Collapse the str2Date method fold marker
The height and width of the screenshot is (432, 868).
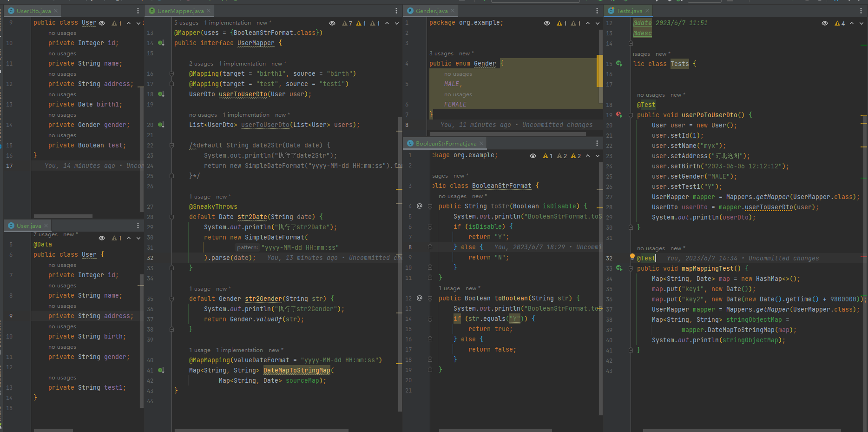click(171, 217)
